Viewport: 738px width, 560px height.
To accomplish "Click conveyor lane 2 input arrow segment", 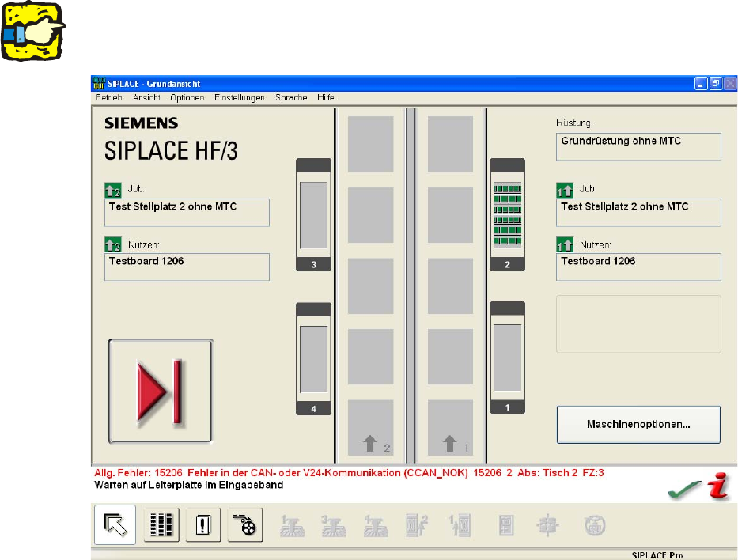I will (x=371, y=428).
